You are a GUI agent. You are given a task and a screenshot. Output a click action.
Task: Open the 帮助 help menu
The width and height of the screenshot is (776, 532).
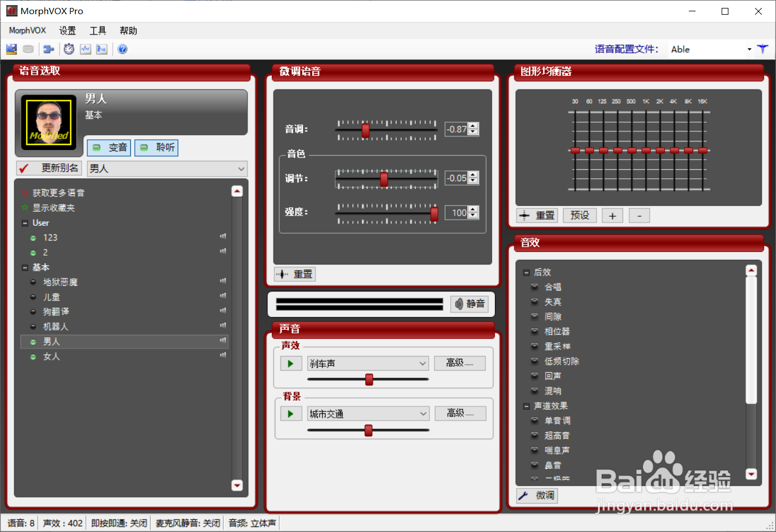[x=129, y=31]
